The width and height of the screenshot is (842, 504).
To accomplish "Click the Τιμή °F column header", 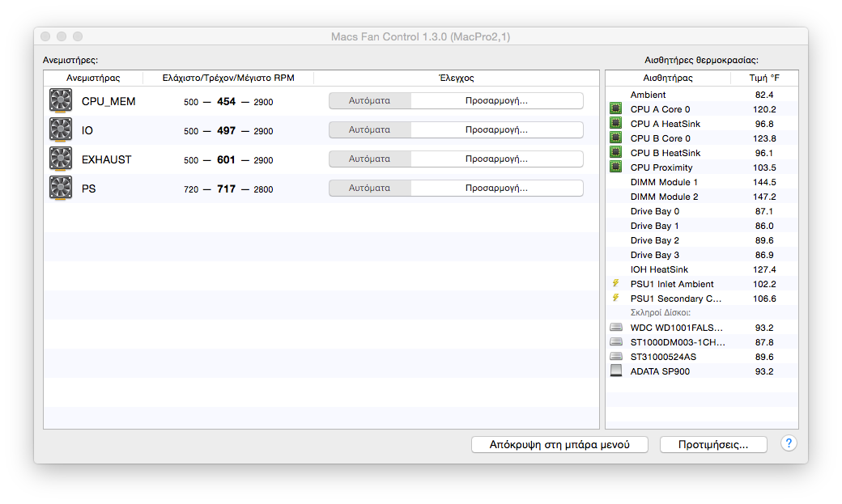I will (764, 78).
